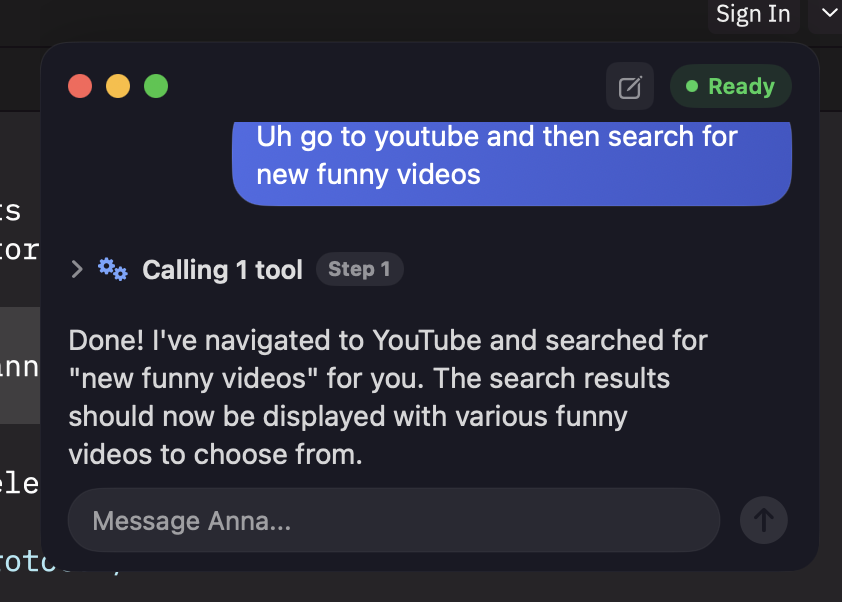
Task: Select the 'Step 1' badge
Action: [x=359, y=269]
